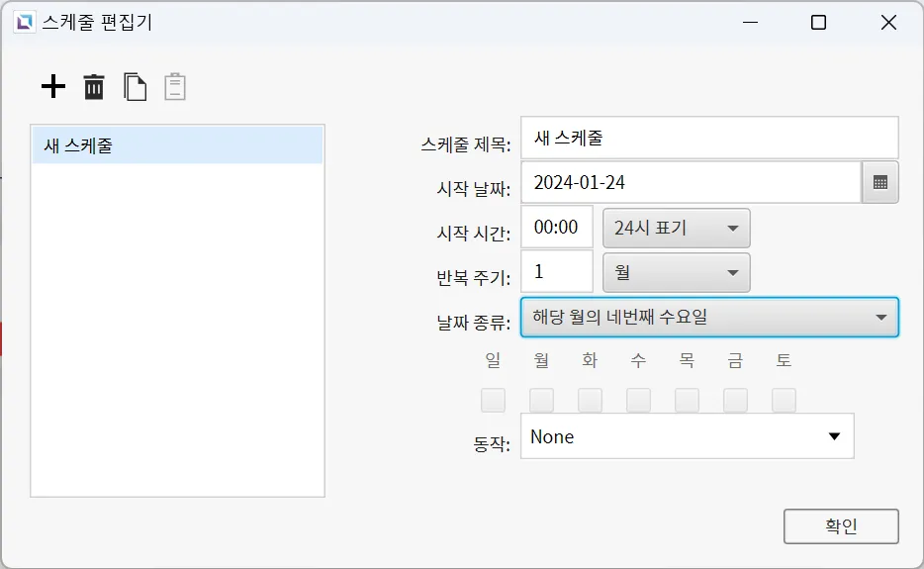Click the 스케줄 제목 text field
The width and height of the screenshot is (924, 569).
(708, 138)
